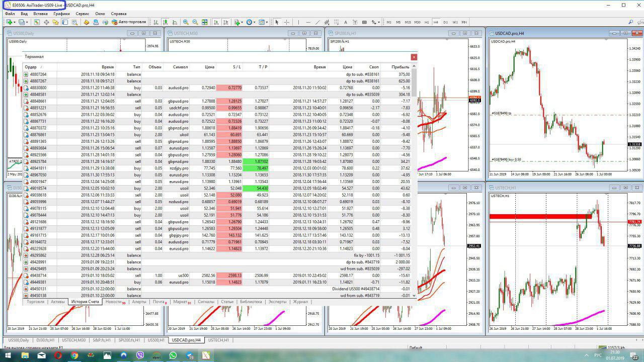The width and height of the screenshot is (644, 362).
Task: Zoom out of the chart
Action: tap(195, 22)
